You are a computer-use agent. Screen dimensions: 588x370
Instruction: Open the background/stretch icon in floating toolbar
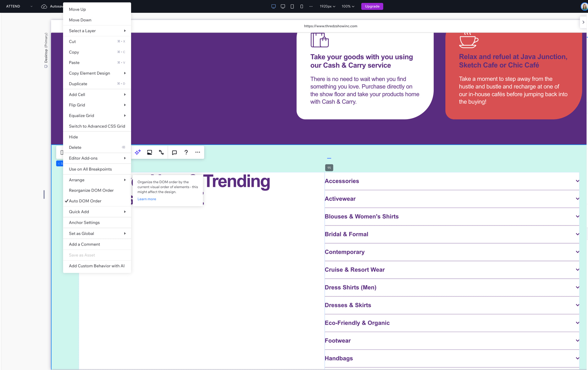[x=149, y=152]
